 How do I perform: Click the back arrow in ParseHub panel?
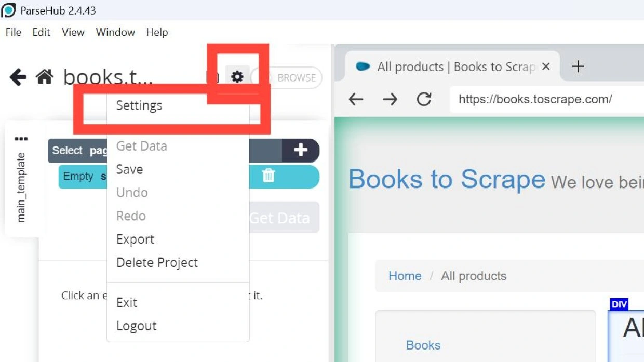point(18,78)
